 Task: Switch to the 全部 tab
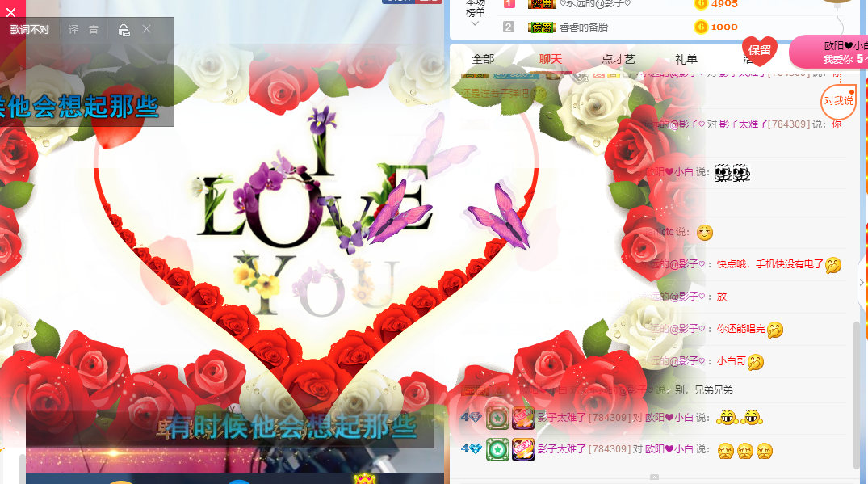[x=483, y=59]
